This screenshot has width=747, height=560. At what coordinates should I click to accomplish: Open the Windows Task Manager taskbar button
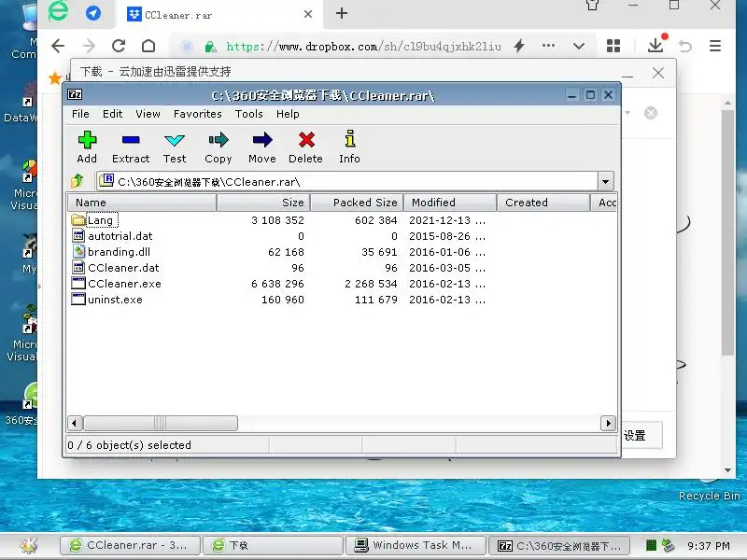416,545
